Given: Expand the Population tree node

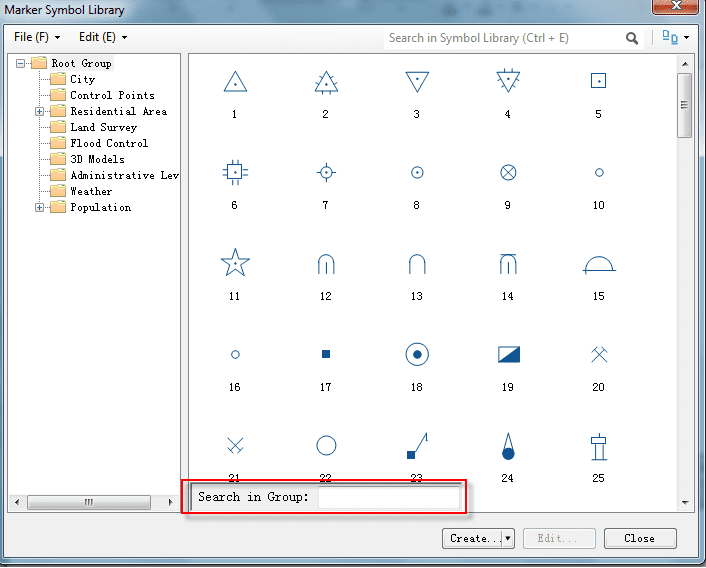Looking at the screenshot, I should click(40, 208).
